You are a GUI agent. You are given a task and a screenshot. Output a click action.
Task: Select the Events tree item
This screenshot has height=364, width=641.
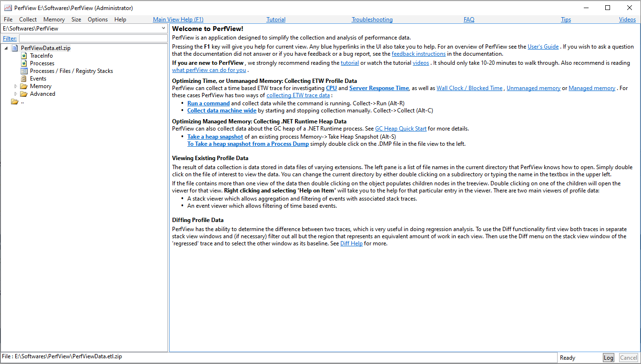coord(38,79)
